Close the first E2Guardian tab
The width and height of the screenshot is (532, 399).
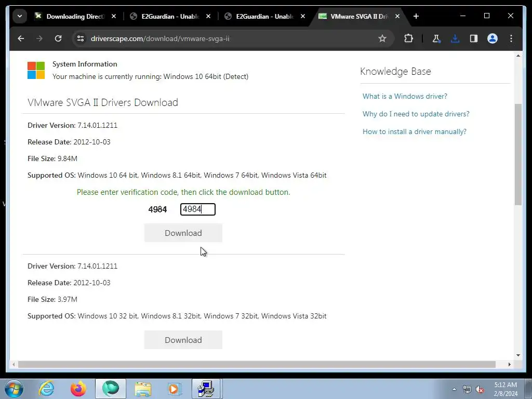[208, 16]
